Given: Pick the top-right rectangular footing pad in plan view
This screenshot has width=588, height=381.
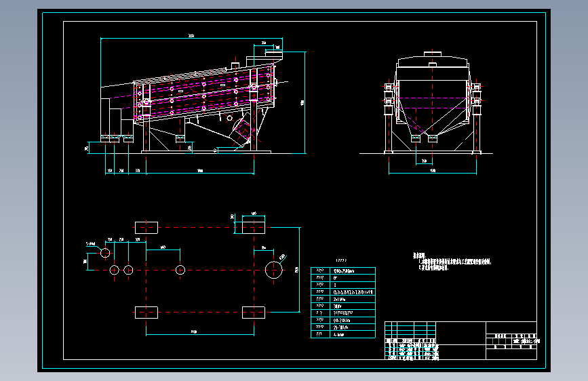Looking at the screenshot, I should click(x=254, y=228).
